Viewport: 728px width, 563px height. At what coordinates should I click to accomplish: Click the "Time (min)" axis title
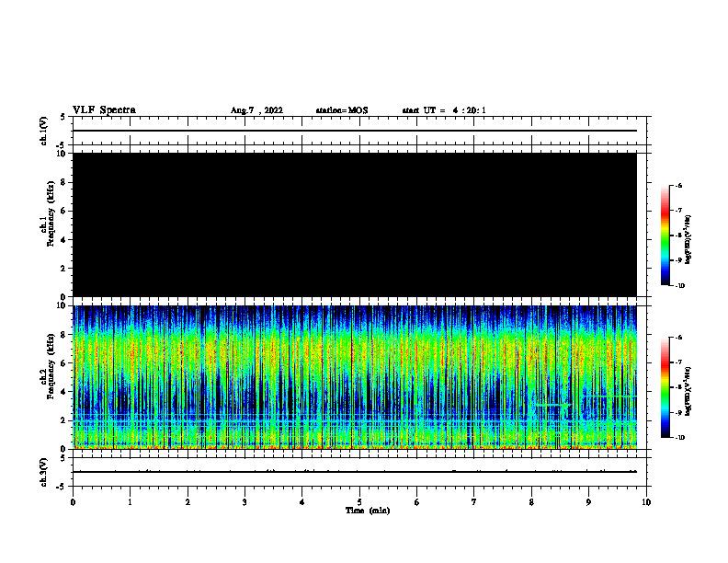(x=368, y=511)
